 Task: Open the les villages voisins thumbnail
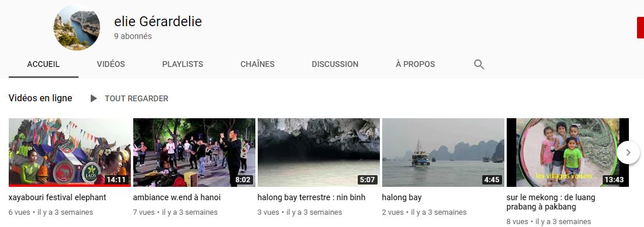pyautogui.click(x=568, y=152)
